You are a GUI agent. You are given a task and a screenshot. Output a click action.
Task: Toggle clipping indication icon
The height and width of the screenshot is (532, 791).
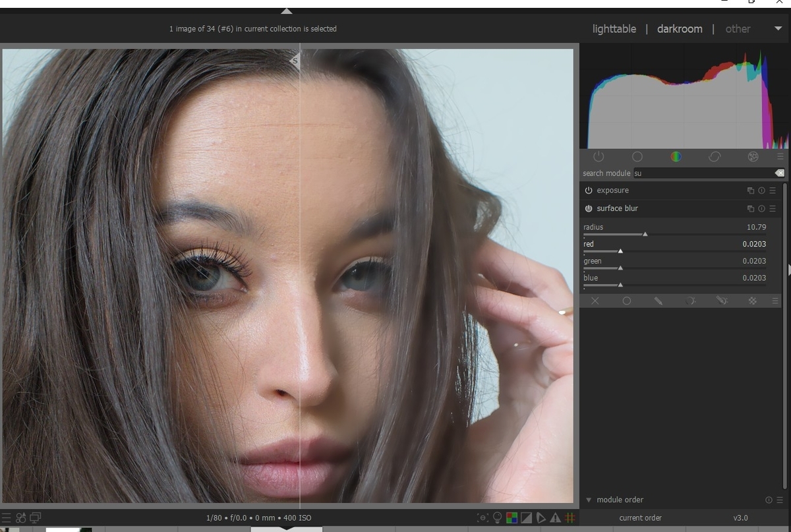(527, 518)
